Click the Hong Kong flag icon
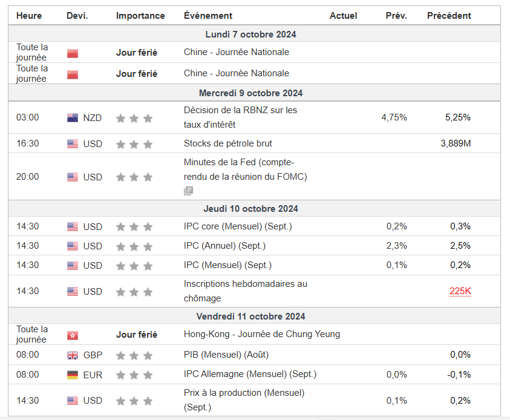The height and width of the screenshot is (420, 510). click(x=73, y=335)
